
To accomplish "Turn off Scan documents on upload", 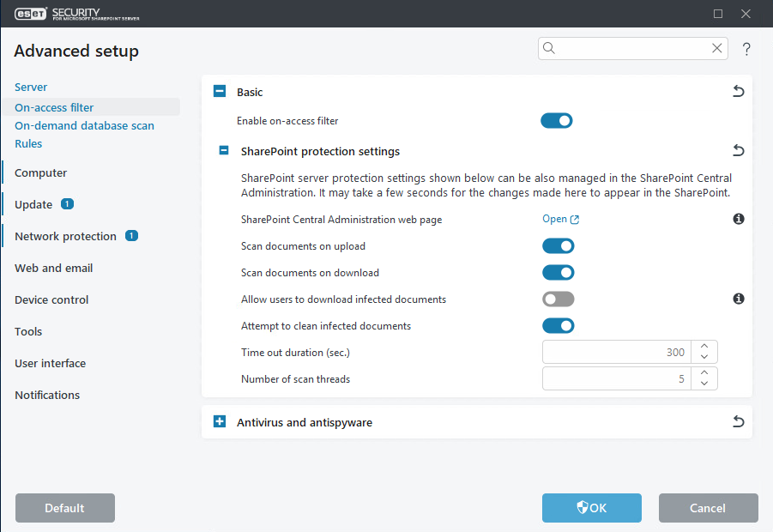I will point(558,246).
